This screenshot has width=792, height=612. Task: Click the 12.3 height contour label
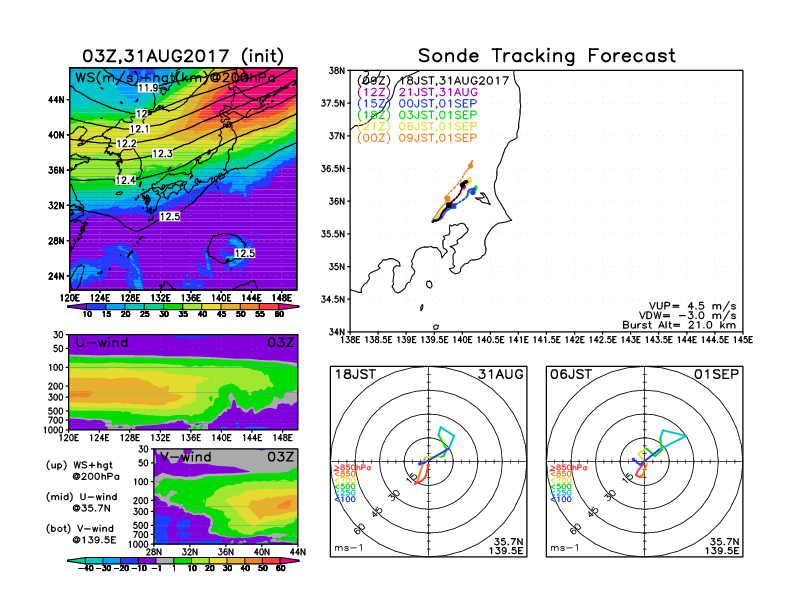pos(162,154)
